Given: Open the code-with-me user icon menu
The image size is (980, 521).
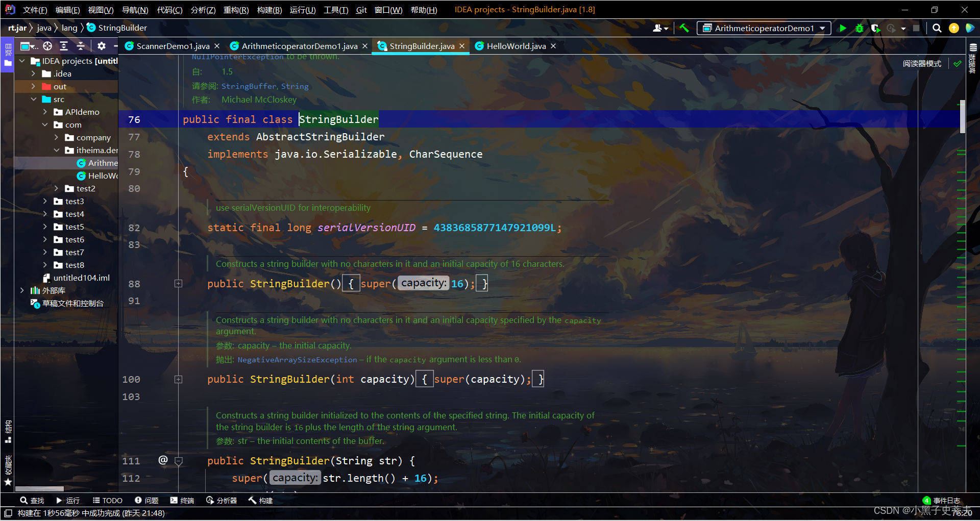Looking at the screenshot, I should [x=660, y=28].
